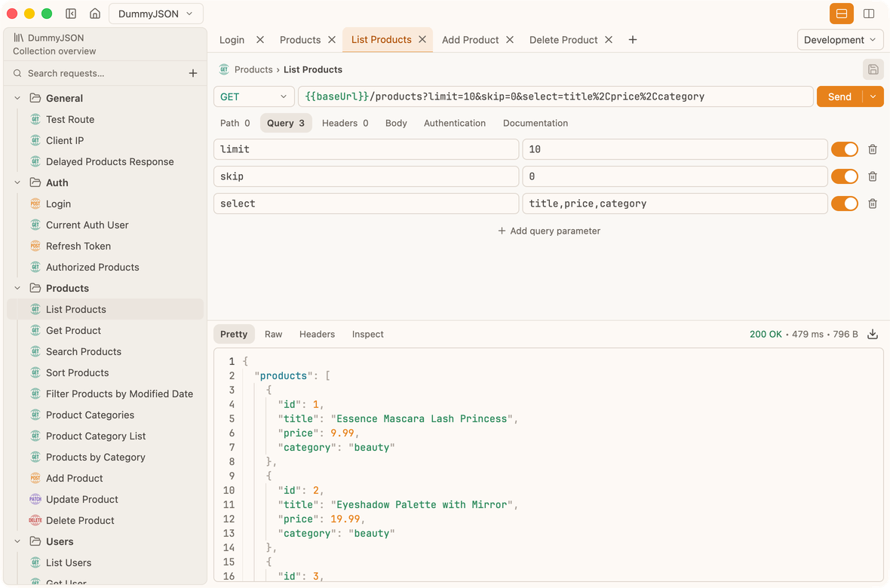Open the Inspect response tab
Viewport: 890px width, 588px height.
368,334
